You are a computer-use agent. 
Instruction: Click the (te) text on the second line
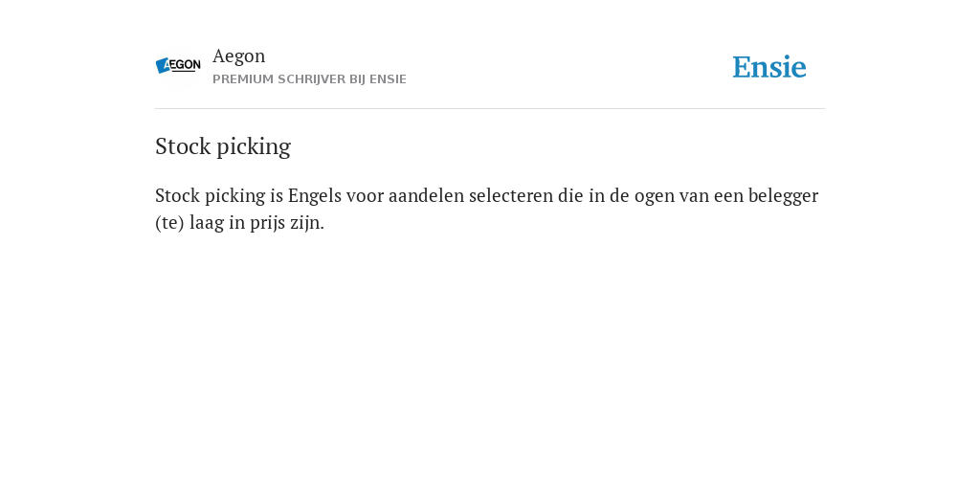169,223
